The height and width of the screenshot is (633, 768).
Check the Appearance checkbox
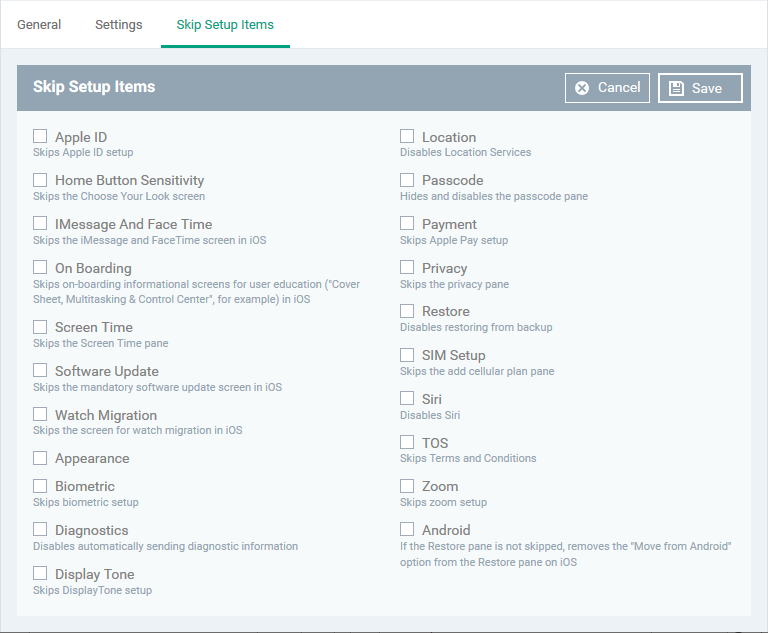coord(40,458)
